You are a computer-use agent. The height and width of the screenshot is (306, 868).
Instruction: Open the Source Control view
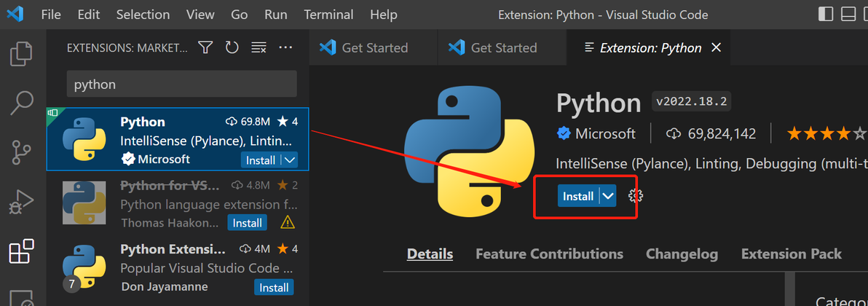[x=21, y=152]
